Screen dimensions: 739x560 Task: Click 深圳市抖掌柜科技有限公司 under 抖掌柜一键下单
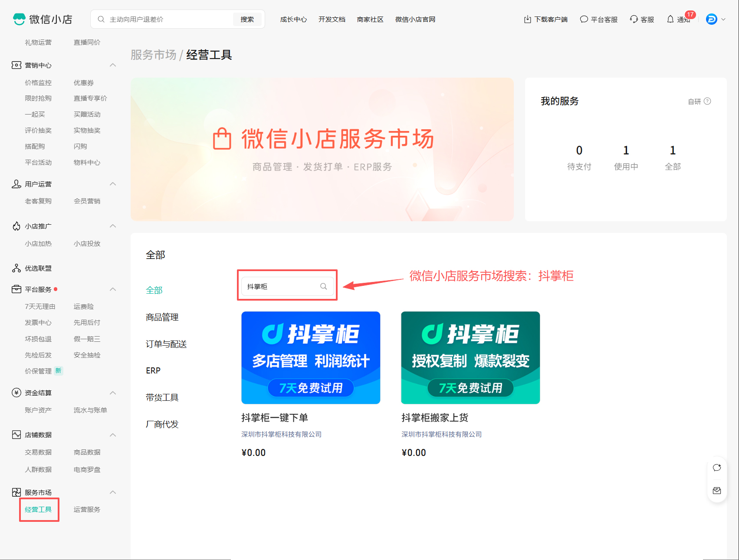pyautogui.click(x=281, y=434)
